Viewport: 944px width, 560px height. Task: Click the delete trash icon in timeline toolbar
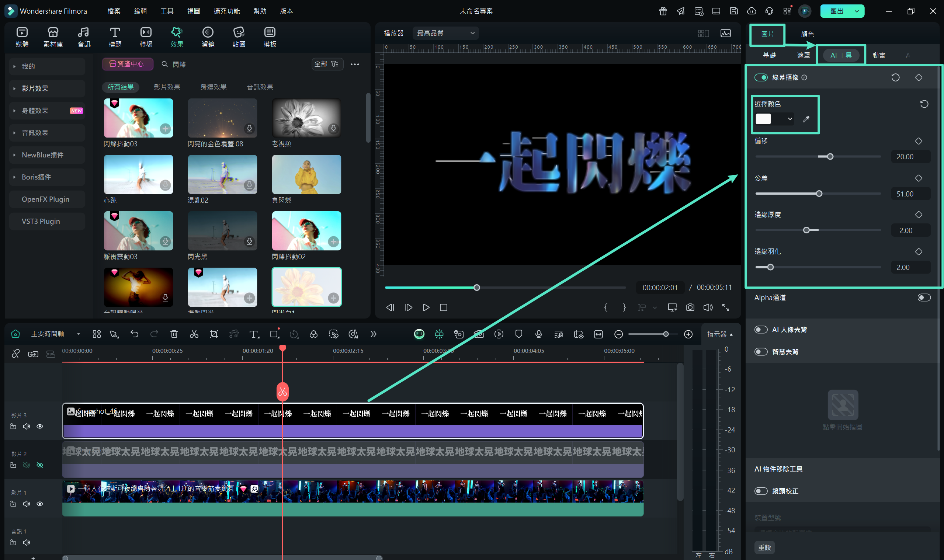(174, 334)
